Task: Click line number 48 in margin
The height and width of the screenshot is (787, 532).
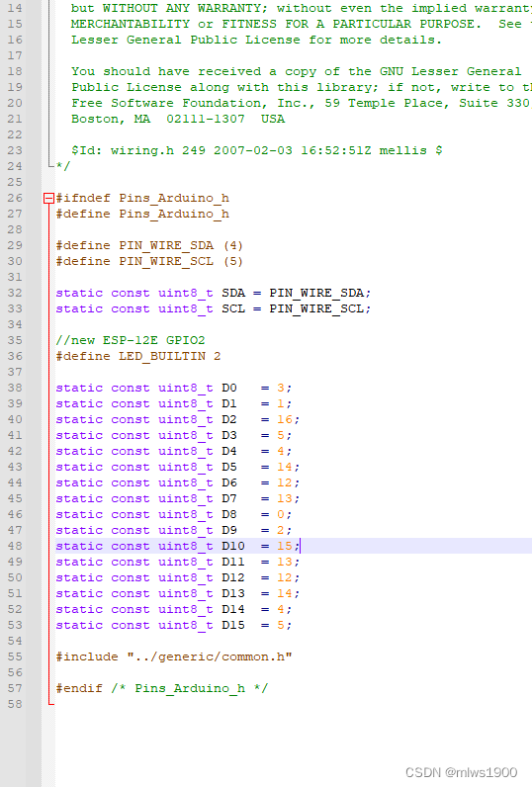Action: tap(15, 546)
